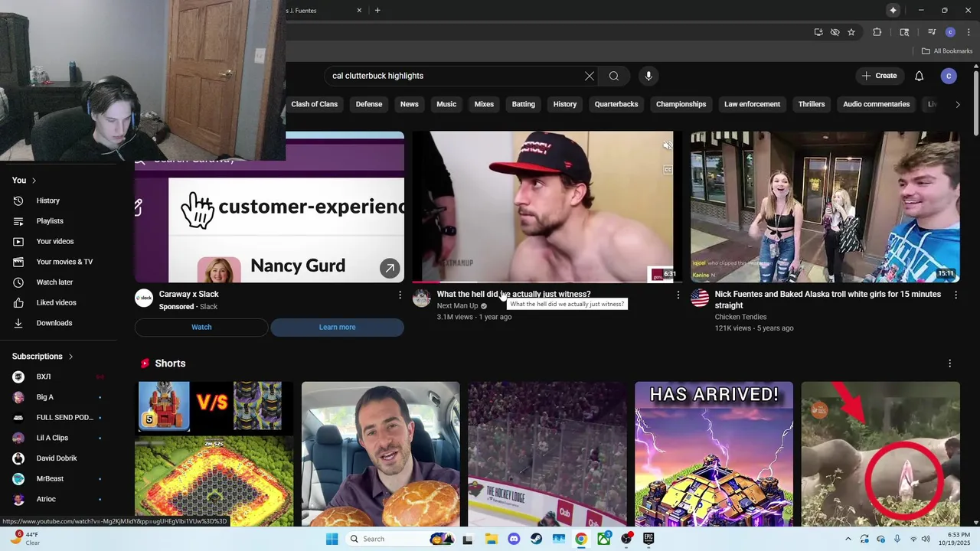This screenshot has width=980, height=551.
Task: Open David Dobrik subscription channel
Action: (58, 458)
